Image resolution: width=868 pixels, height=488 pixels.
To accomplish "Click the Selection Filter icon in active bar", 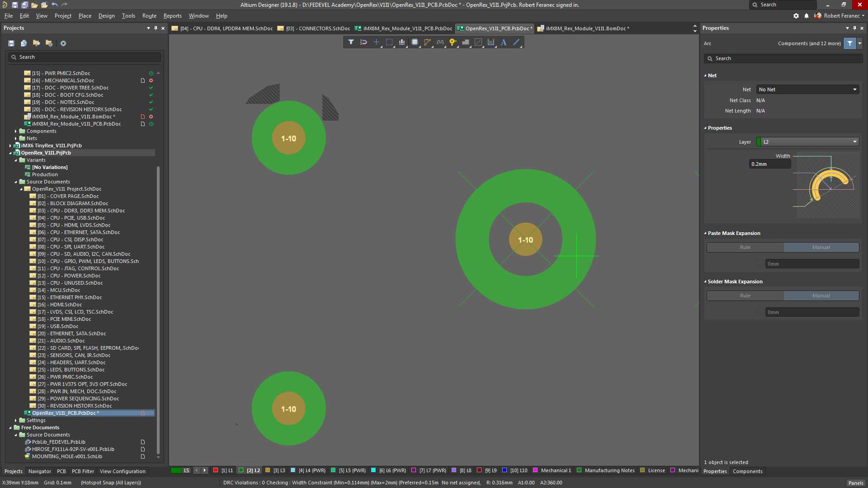I will click(x=351, y=42).
